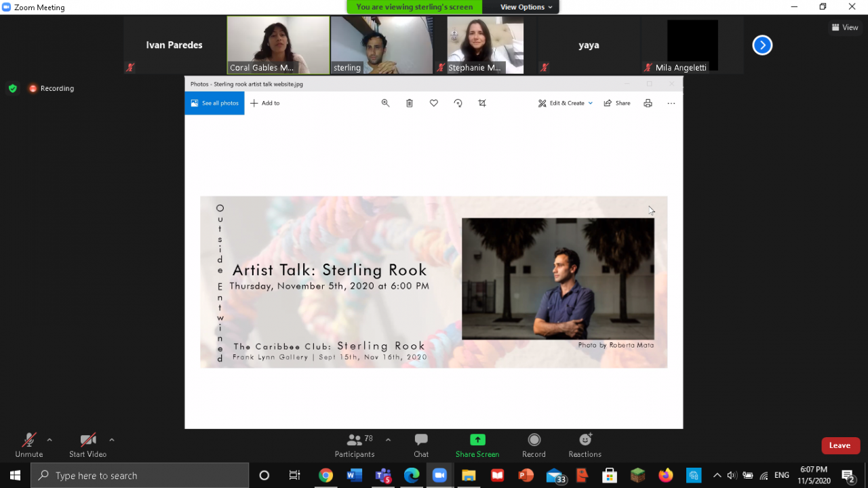868x488 pixels.
Task: Expand video options next to Start Video
Action: 112,440
